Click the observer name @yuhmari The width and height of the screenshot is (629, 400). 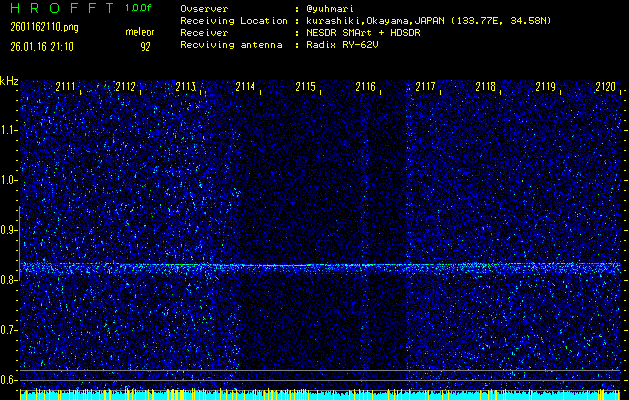point(330,9)
